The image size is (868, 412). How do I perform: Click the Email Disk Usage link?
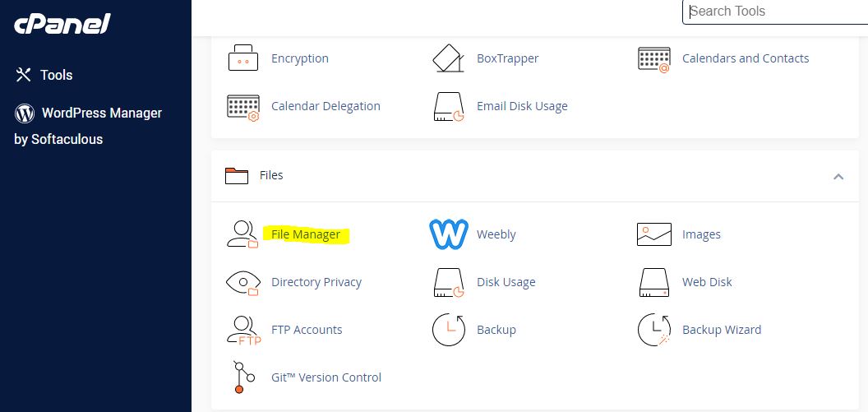(x=522, y=106)
